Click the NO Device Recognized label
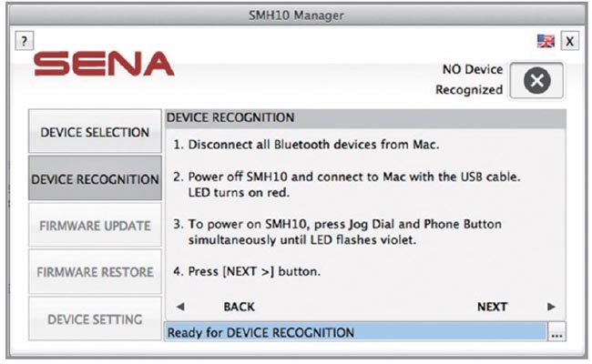 [469, 79]
